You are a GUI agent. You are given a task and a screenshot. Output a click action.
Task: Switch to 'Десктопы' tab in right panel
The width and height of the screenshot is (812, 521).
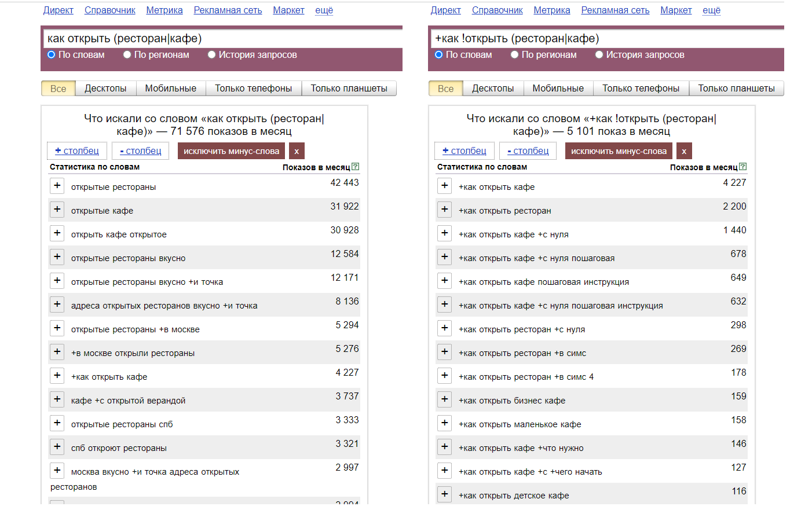(493, 88)
